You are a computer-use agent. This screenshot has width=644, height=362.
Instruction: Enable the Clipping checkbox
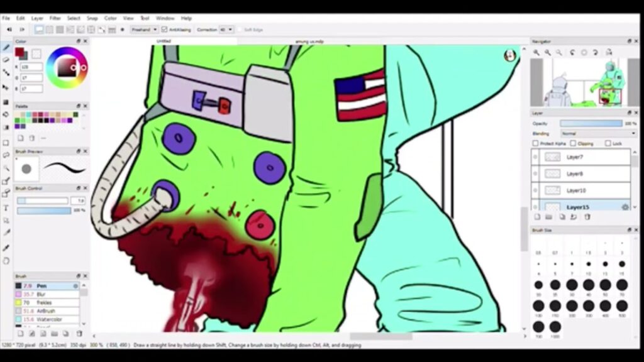573,143
